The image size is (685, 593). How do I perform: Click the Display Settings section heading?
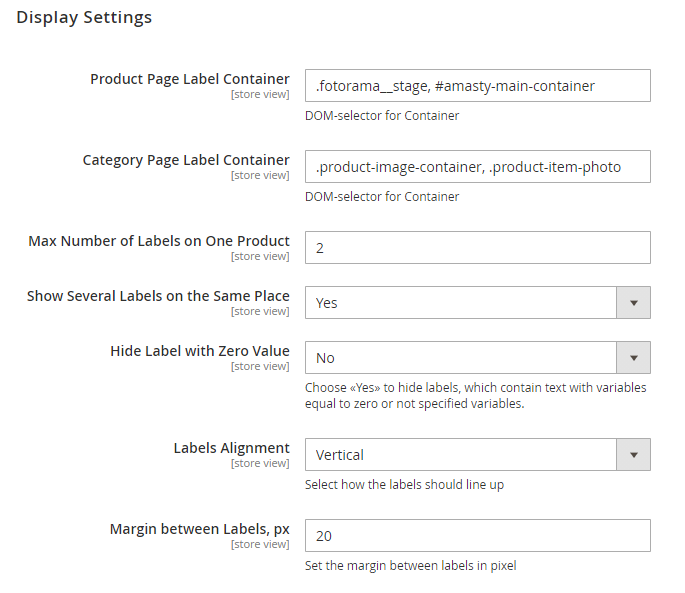pos(84,17)
